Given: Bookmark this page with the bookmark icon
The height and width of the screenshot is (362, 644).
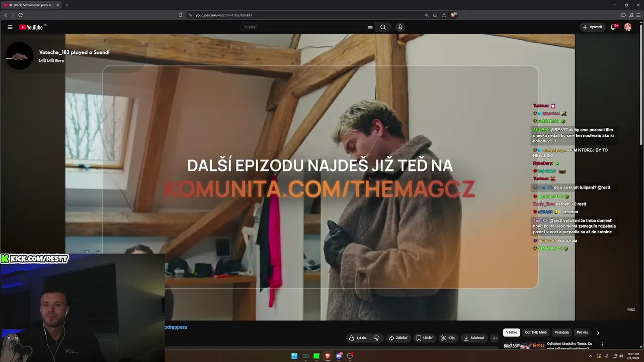Looking at the screenshot, I should point(181,15).
